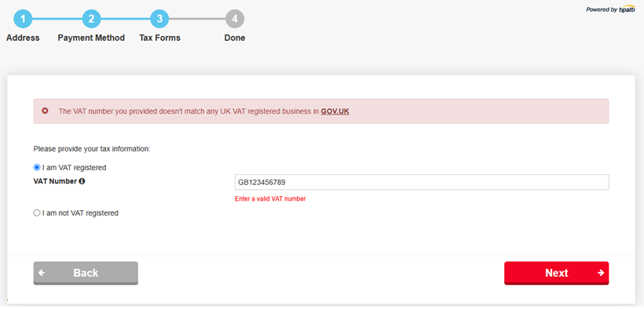Screen dimensions: 644x309
Task: Click the Enter a valid VAT number message
Action: tap(270, 199)
